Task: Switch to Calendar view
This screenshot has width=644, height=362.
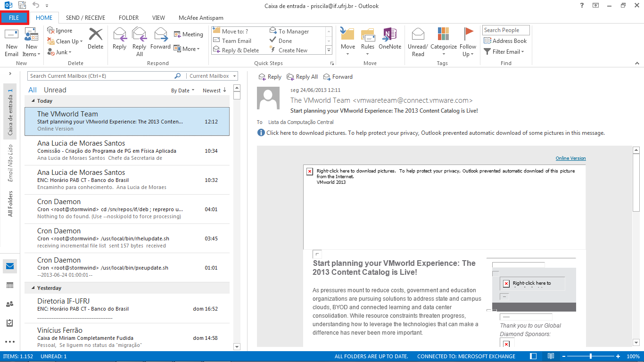Action: coord(10,285)
